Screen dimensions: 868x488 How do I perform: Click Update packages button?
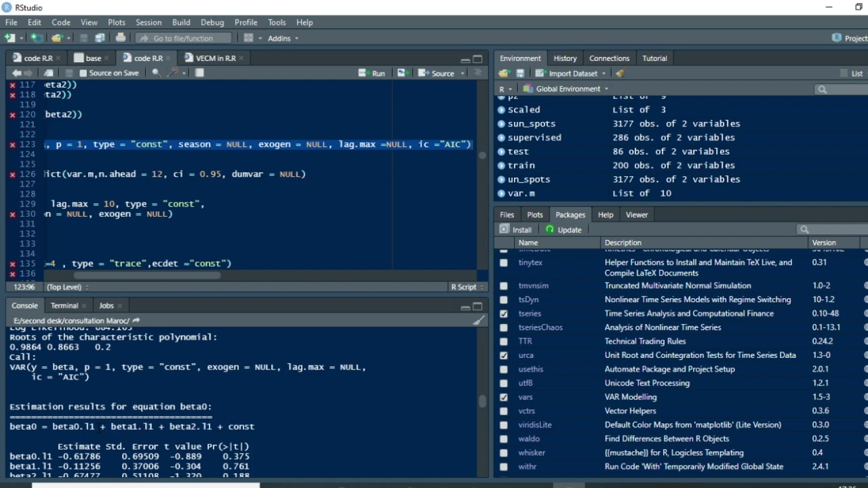(564, 230)
